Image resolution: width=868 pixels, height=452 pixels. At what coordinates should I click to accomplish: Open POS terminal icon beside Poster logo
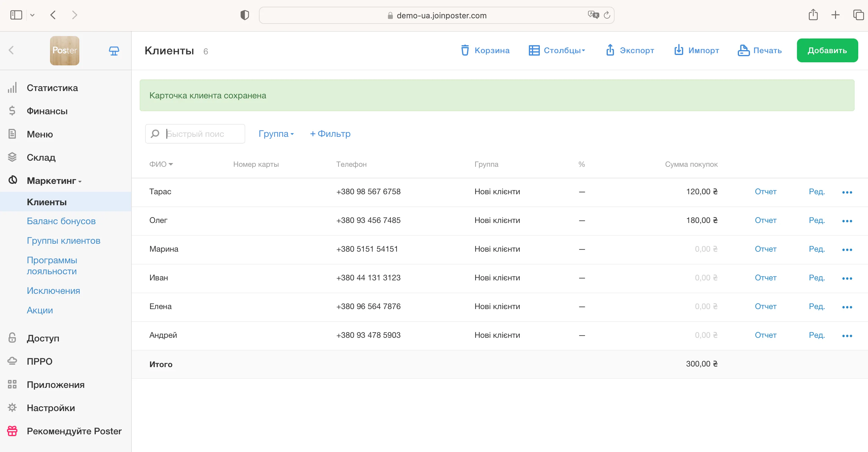tap(114, 51)
